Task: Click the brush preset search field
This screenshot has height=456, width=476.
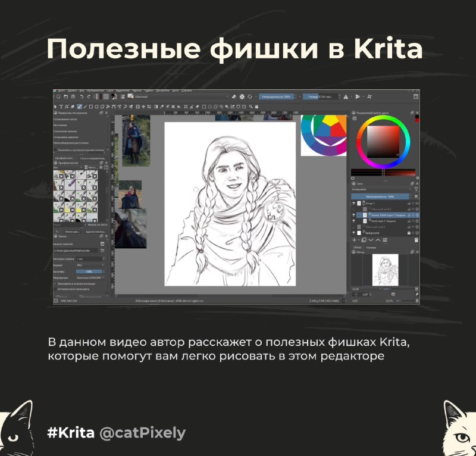Action: (x=68, y=225)
